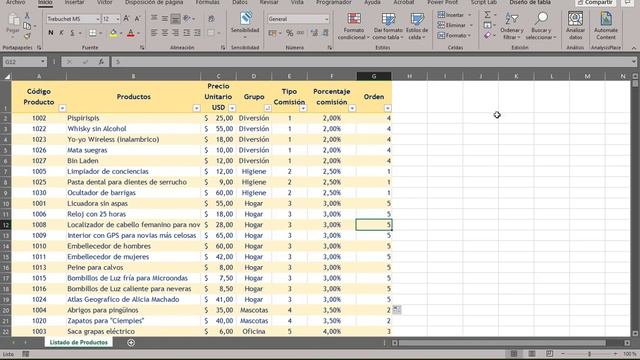Increase font size with the larger A
Viewport: 640px width, 360px height.
pos(127,19)
